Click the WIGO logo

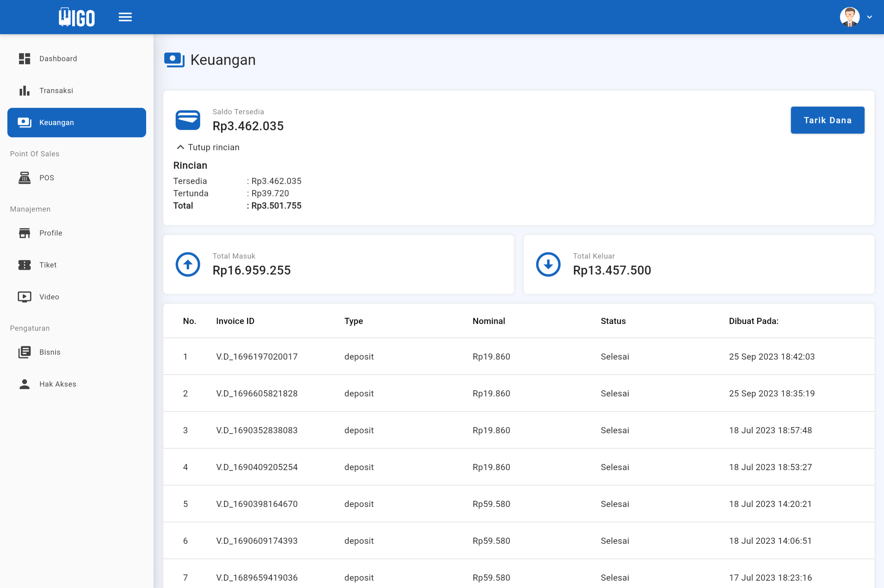[x=77, y=17]
